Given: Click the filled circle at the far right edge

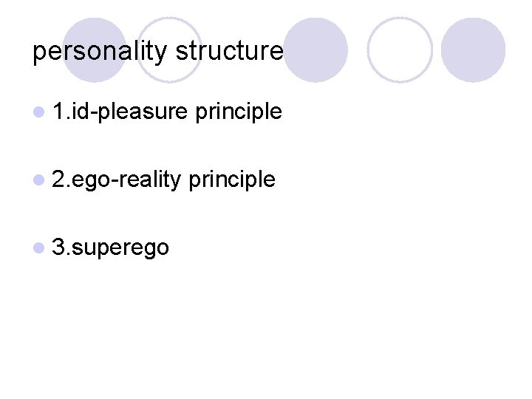Looking at the screenshot, I should 474,50.
